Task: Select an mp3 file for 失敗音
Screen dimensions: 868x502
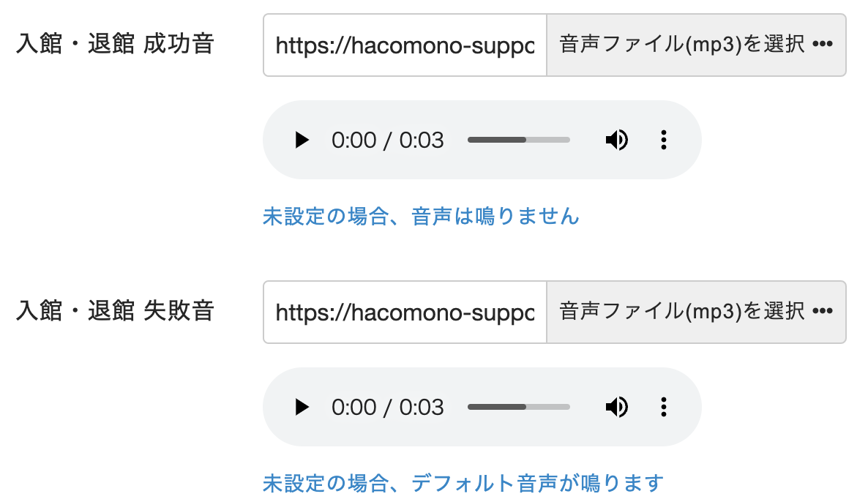Action: (x=695, y=312)
